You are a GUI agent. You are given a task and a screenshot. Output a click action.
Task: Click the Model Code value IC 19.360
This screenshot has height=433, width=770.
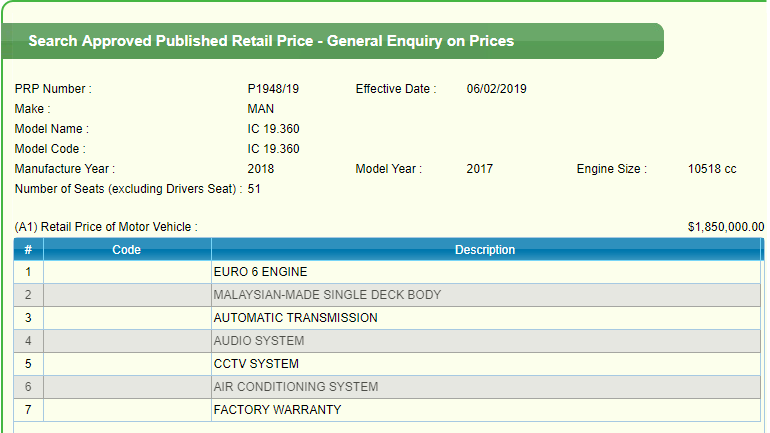pyautogui.click(x=273, y=149)
